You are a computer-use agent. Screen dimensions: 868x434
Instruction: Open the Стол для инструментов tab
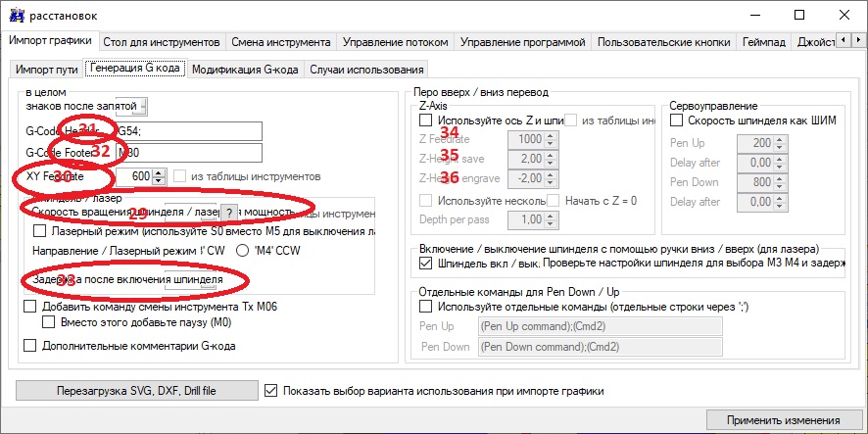pyautogui.click(x=163, y=42)
